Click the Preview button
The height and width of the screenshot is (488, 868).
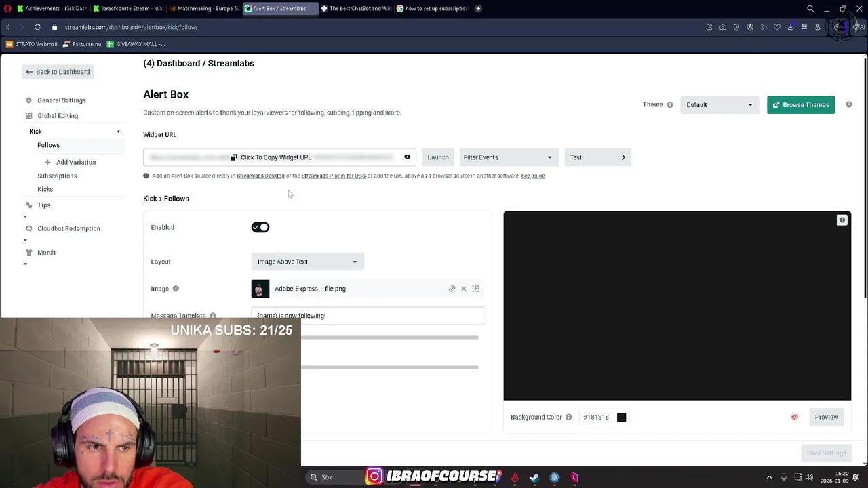[827, 417]
